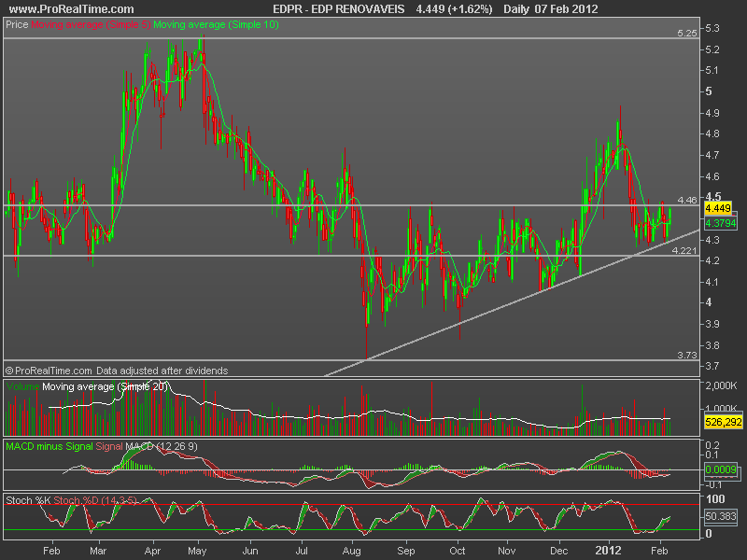Click the Daily 07 Feb 2012 timeframe label

tap(550, 9)
